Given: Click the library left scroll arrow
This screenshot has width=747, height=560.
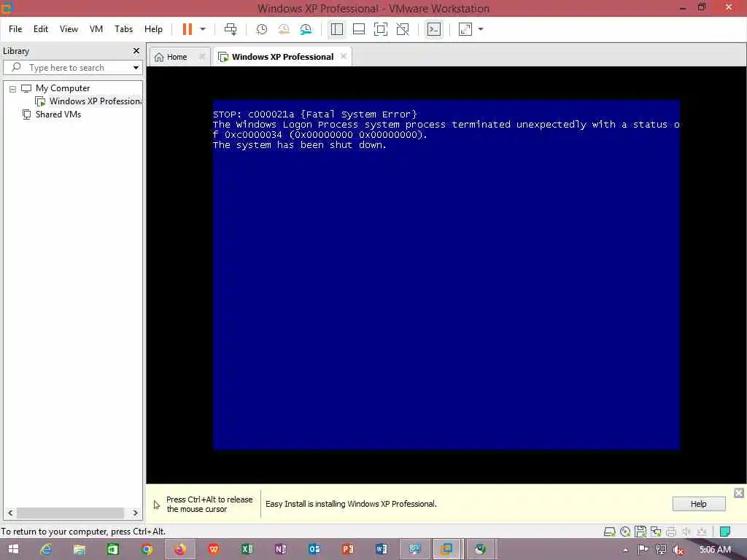Looking at the screenshot, I should pyautogui.click(x=10, y=513).
